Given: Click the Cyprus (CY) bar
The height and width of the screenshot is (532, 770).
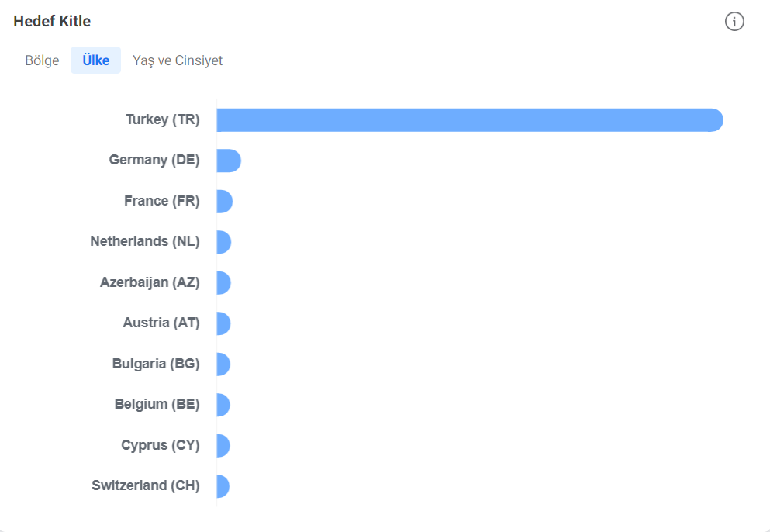Looking at the screenshot, I should click(223, 446).
